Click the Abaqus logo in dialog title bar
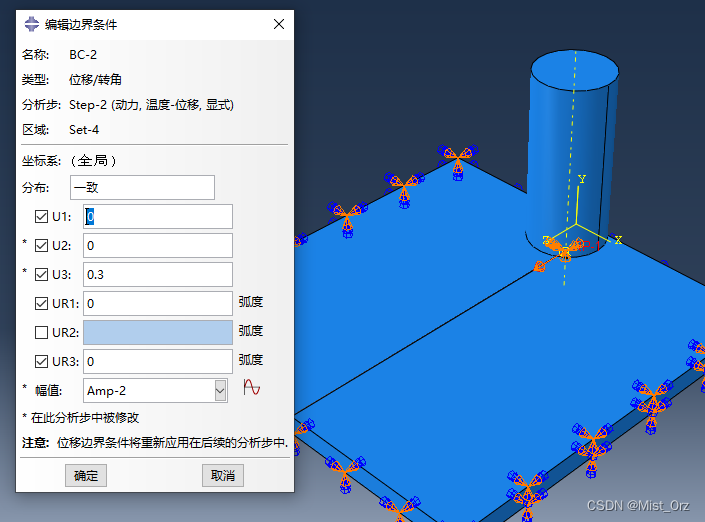This screenshot has width=705, height=522. pos(31,24)
